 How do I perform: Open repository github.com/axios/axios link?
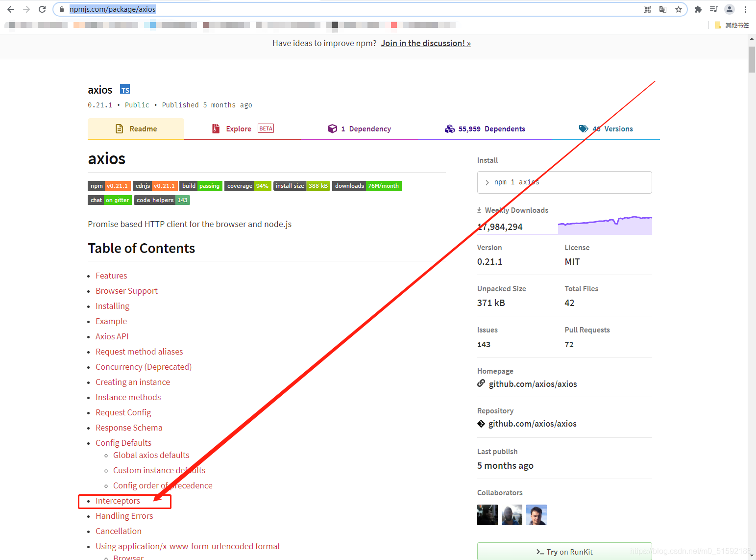pyautogui.click(x=532, y=424)
